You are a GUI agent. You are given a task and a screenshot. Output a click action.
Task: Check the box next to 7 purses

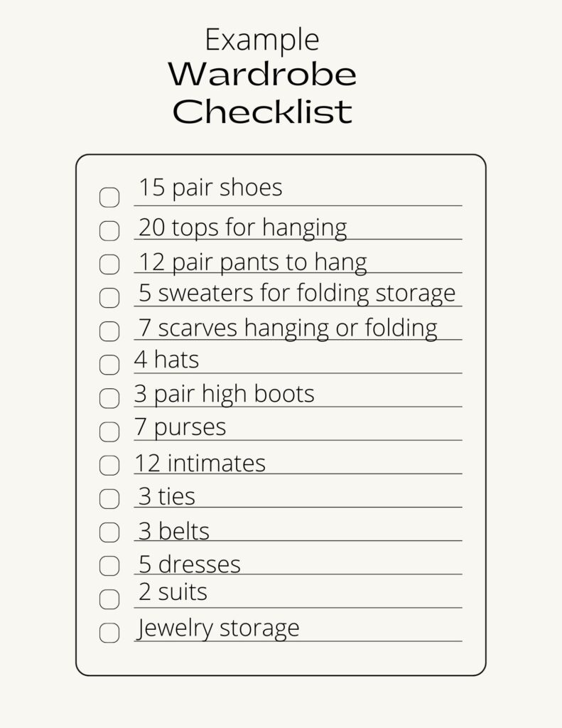[x=109, y=432]
